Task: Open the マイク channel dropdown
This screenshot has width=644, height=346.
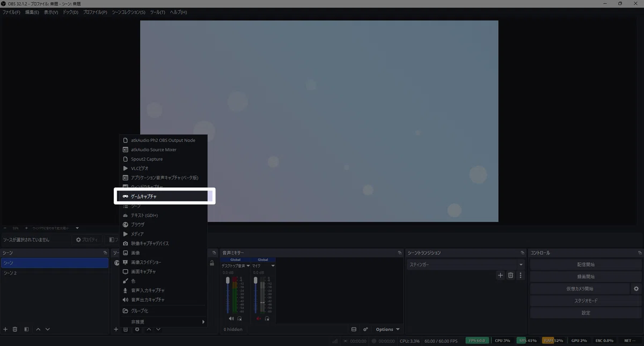Action: pos(273,266)
